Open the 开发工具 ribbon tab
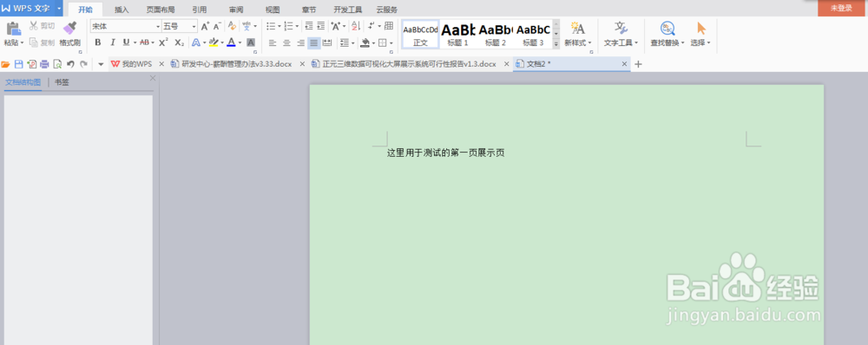Image resolution: width=868 pixels, height=345 pixels. point(348,10)
